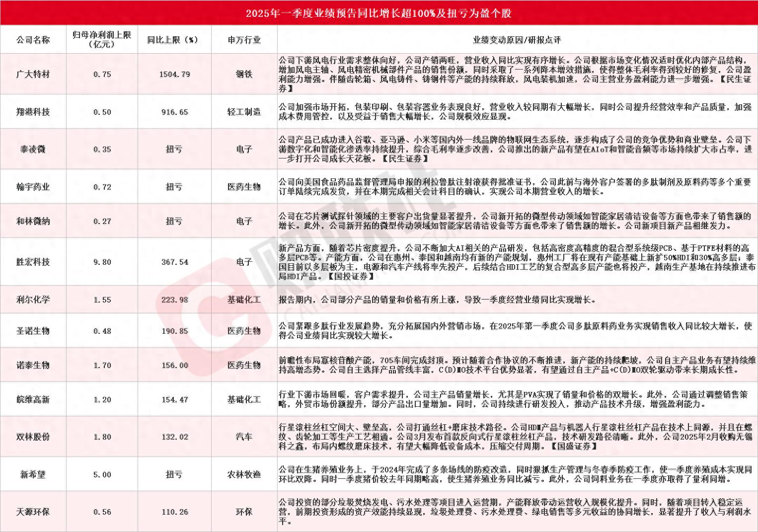
Task: Select the 公司名称 column header
Action: (x=33, y=39)
